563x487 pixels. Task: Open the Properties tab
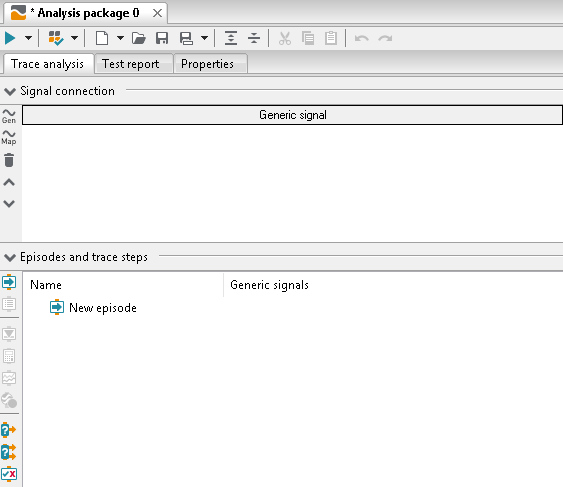tap(207, 64)
